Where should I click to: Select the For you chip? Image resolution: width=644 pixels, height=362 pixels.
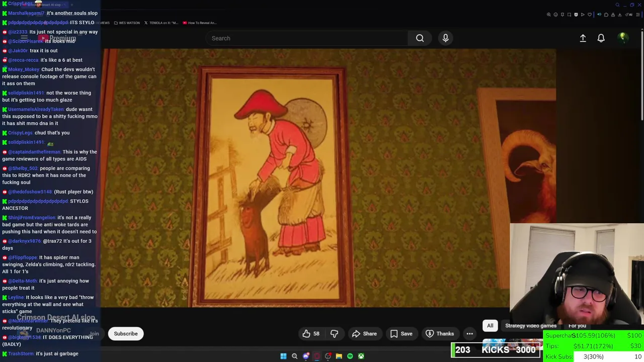pyautogui.click(x=577, y=326)
